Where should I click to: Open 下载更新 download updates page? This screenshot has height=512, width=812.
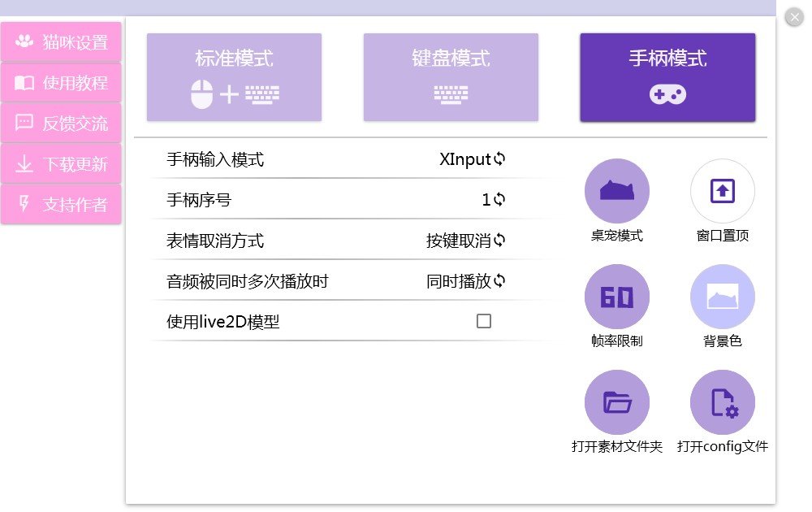tap(61, 164)
